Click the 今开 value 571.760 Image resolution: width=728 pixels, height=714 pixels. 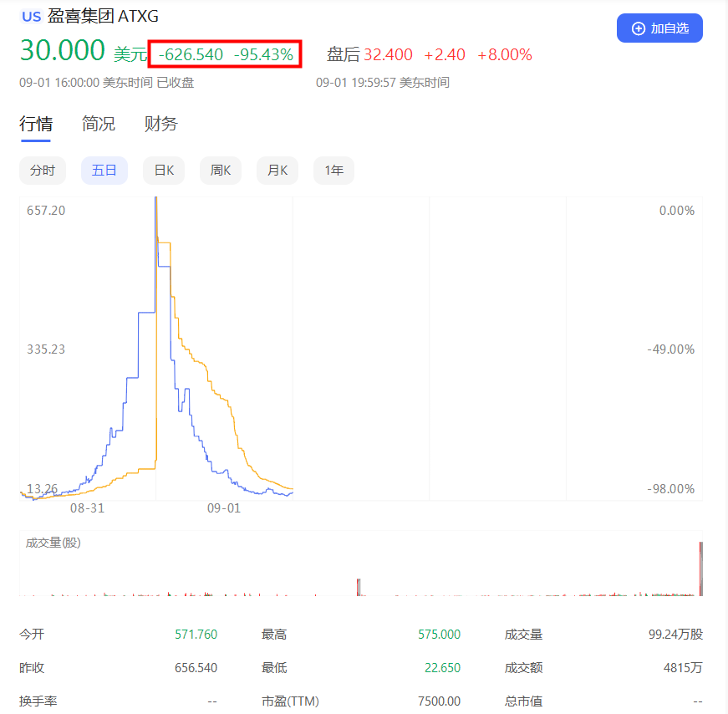coord(196,635)
